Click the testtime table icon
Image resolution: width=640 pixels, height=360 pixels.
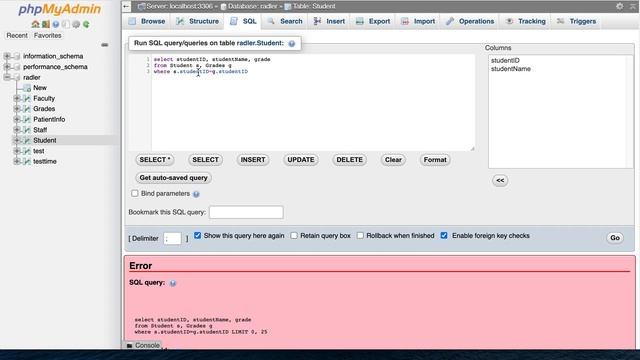coord(27,162)
